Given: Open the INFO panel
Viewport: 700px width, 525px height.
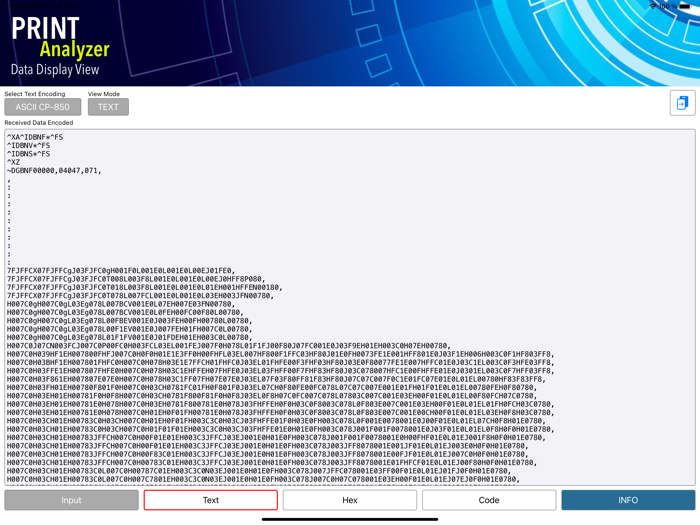Looking at the screenshot, I should [x=628, y=500].
